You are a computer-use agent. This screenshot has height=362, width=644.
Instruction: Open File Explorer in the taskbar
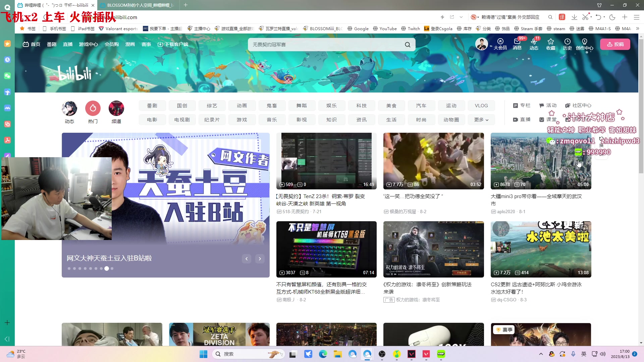(x=337, y=354)
